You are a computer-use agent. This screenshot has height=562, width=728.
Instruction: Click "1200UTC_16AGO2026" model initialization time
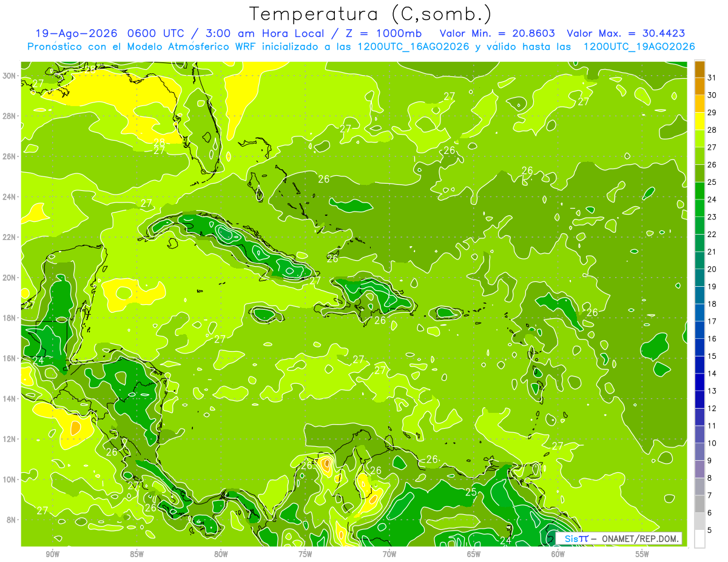tap(413, 47)
